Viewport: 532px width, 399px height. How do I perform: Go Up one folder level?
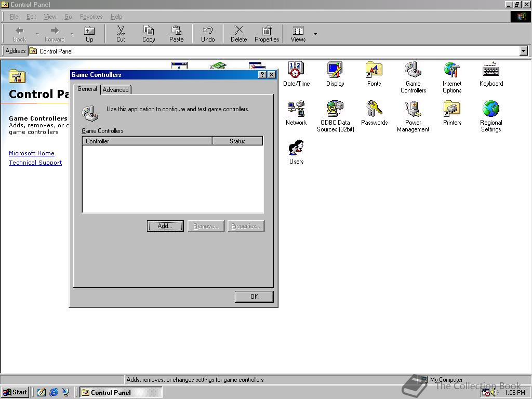[x=89, y=34]
